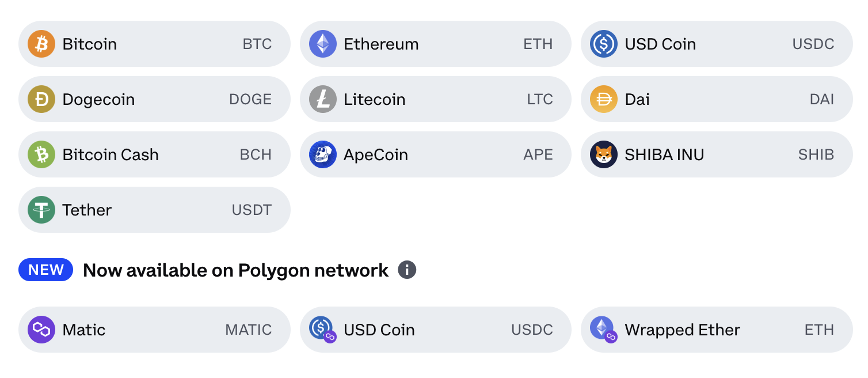
Task: Click the purple Matic logo icon
Action: (x=41, y=330)
